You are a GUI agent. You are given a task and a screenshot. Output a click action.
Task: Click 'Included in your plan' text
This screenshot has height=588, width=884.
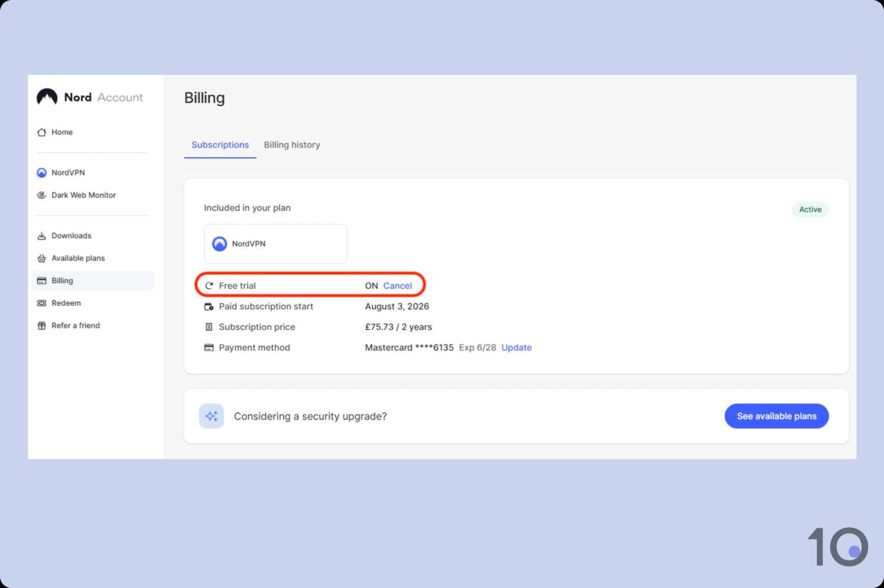point(247,208)
